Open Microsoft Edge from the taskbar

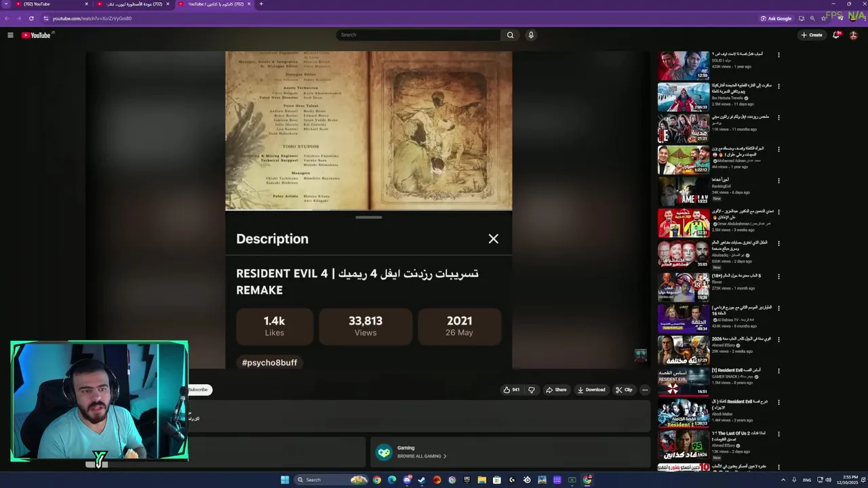click(x=392, y=480)
